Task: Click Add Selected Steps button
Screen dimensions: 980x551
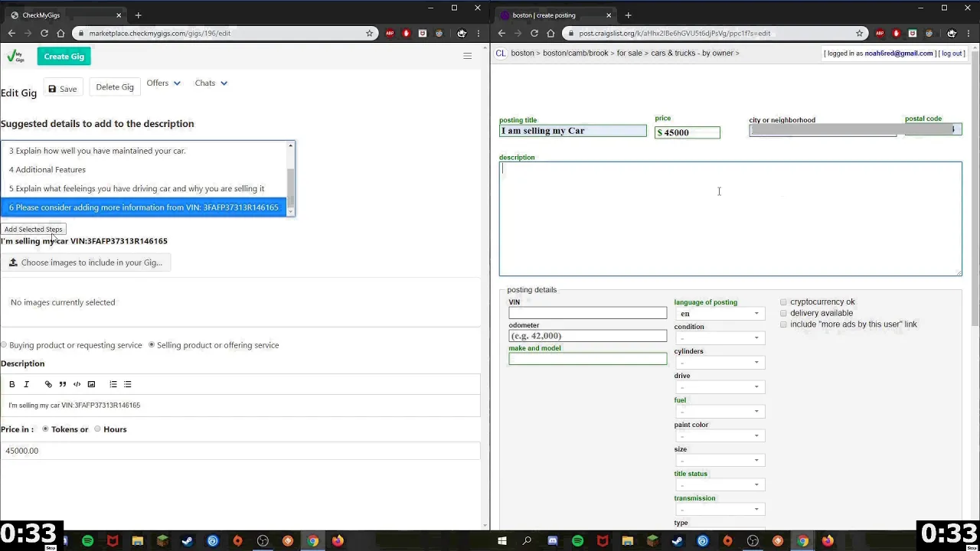Action: coord(33,229)
